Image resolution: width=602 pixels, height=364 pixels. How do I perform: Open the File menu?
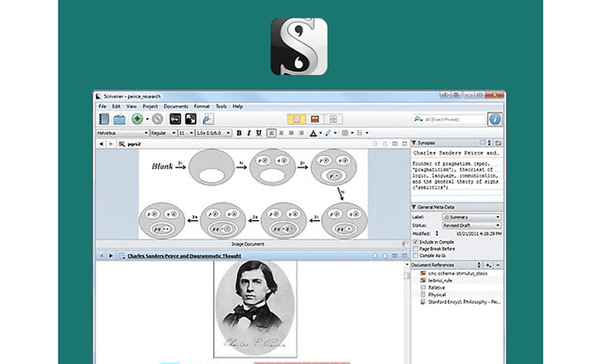point(102,106)
